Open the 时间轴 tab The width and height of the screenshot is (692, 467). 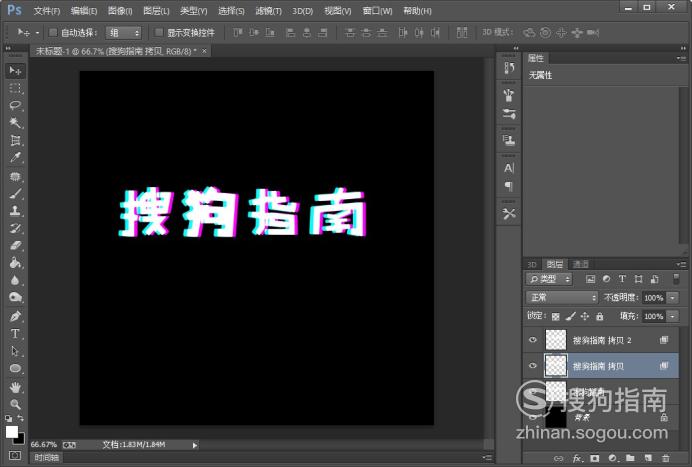pos(47,458)
